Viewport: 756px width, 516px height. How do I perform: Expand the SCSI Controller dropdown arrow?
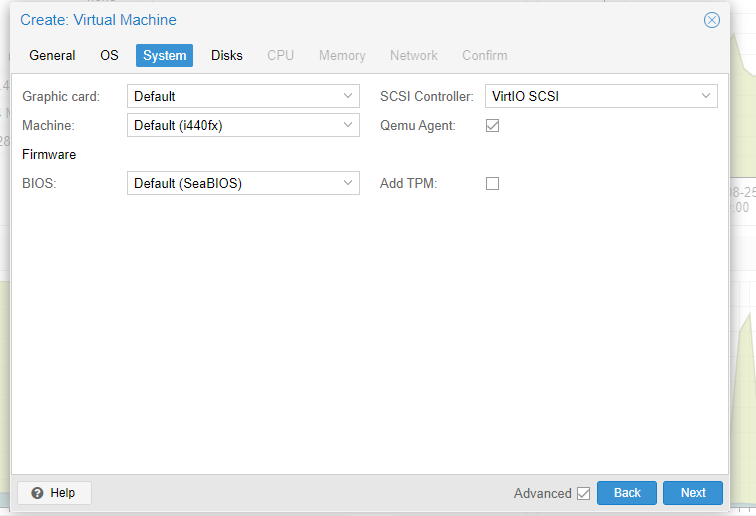[706, 97]
